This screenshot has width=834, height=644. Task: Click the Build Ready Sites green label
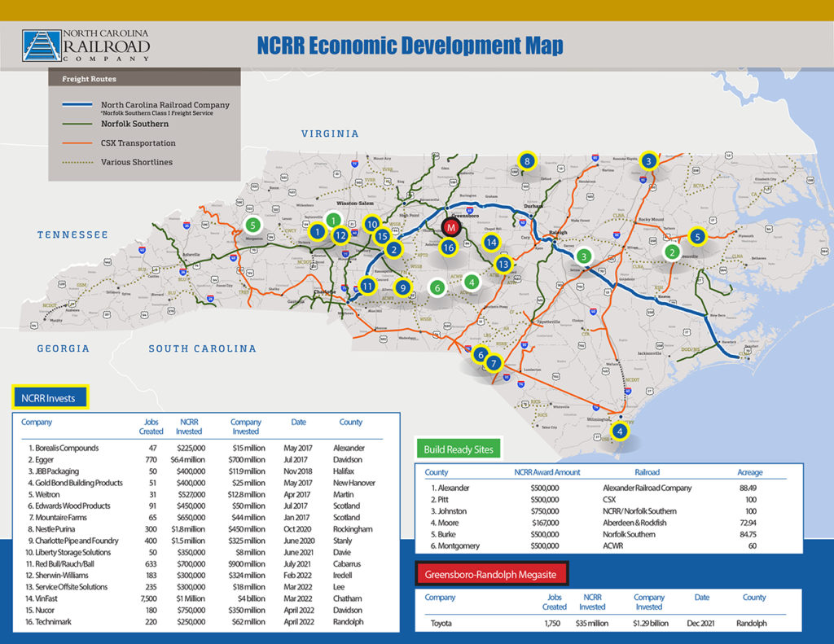pos(457,449)
